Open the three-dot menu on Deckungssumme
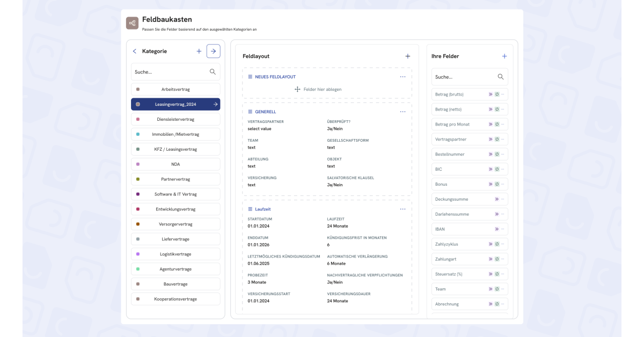644x337 pixels. [503, 199]
